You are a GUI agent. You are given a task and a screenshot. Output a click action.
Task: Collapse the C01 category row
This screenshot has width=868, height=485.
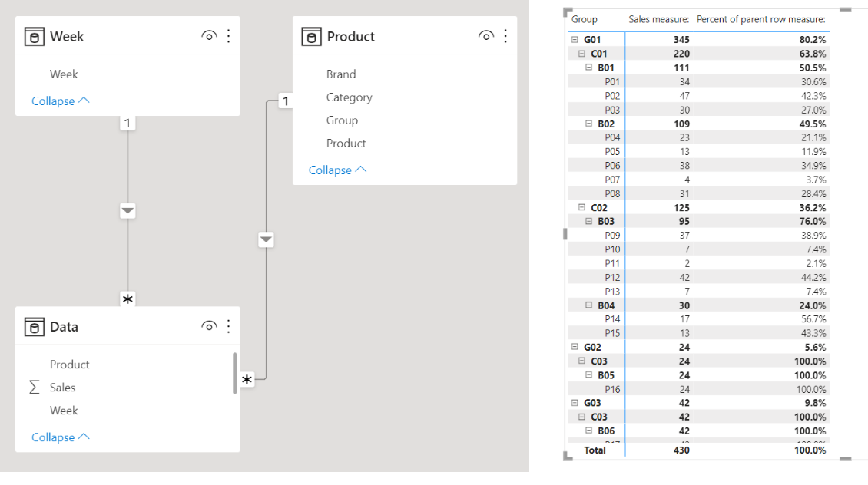click(x=581, y=54)
